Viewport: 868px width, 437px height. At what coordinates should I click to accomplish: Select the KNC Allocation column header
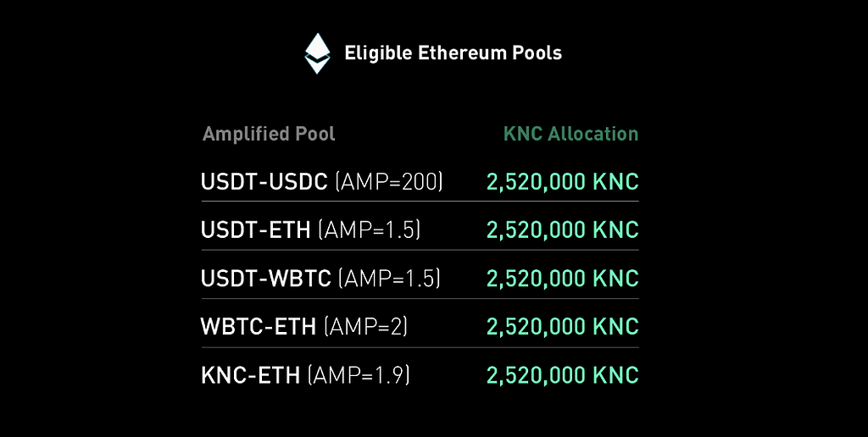(570, 134)
